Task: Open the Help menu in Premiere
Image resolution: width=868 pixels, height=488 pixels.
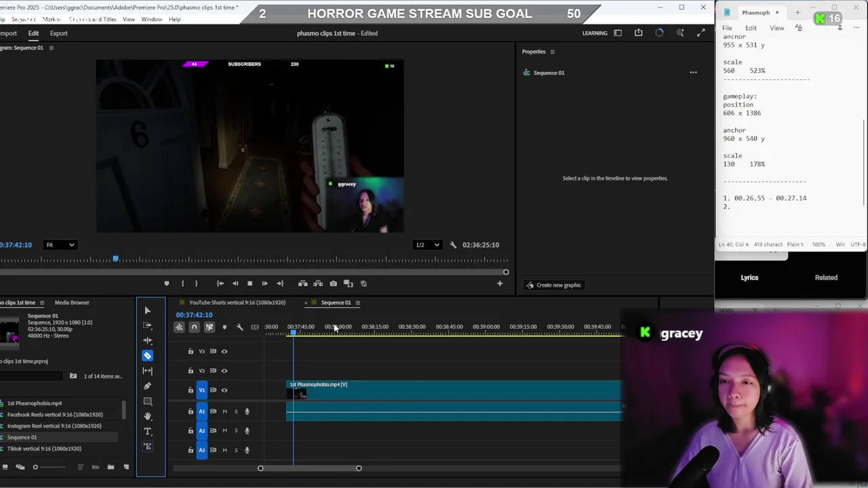Action: point(174,20)
